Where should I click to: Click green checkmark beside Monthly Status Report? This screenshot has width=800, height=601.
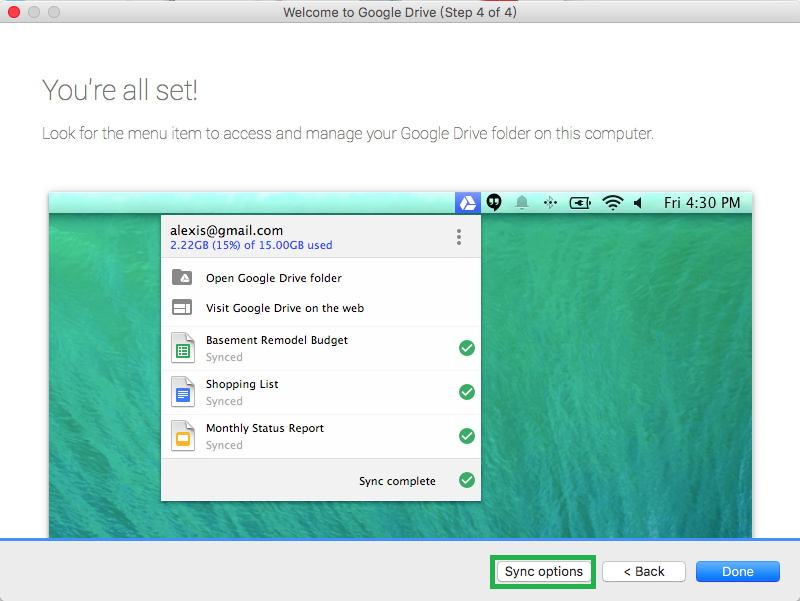point(467,436)
